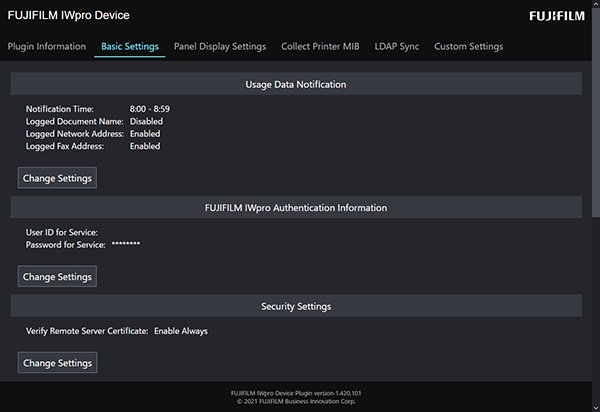
Task: Click the Security Settings section header
Action: [296, 306]
